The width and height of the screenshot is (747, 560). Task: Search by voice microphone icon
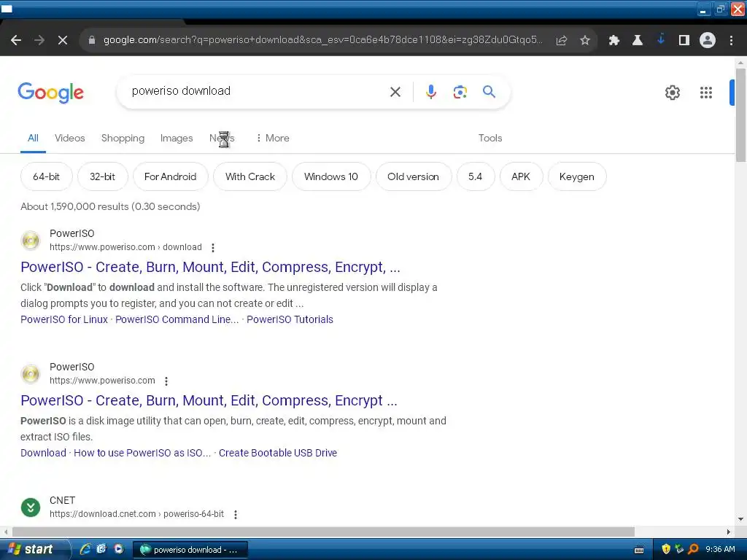click(431, 92)
